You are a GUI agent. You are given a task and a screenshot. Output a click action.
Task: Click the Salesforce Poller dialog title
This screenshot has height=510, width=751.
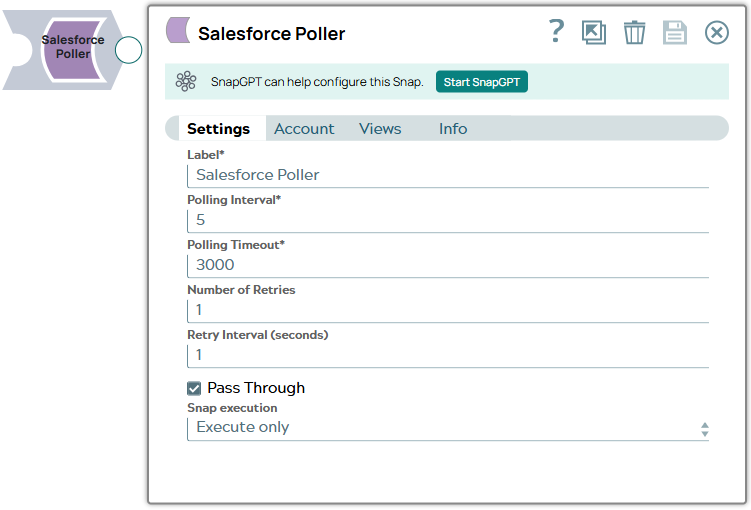(272, 34)
